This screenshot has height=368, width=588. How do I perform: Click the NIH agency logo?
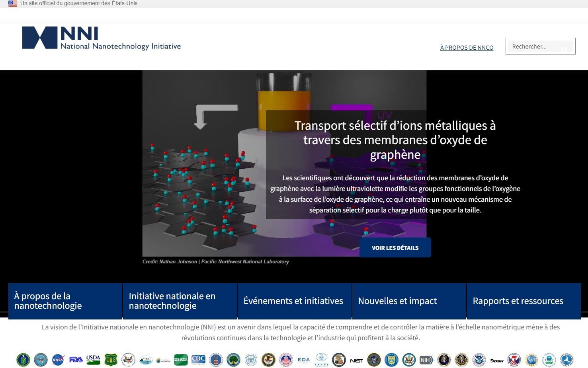tap(426, 360)
